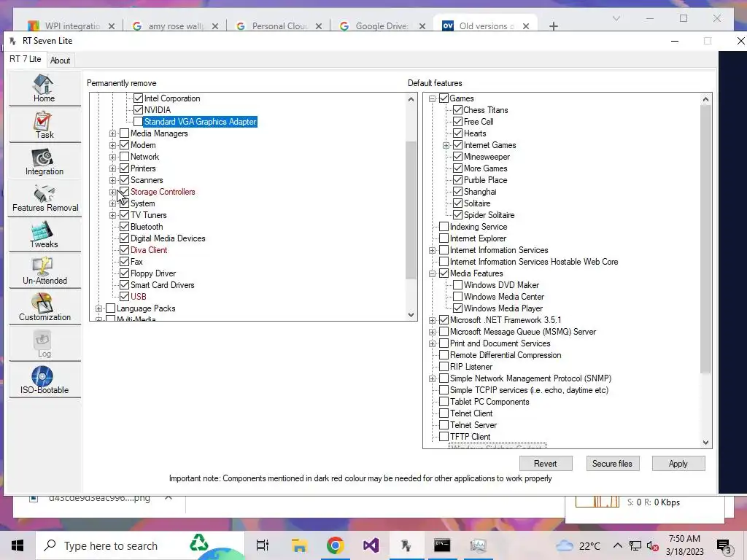Uncheck the USB checkbox

tap(124, 297)
